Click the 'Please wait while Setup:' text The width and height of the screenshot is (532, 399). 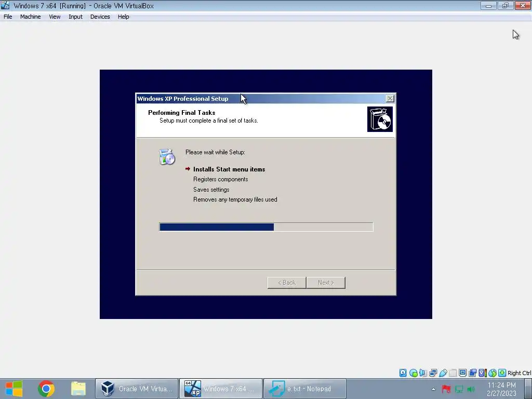pyautogui.click(x=215, y=152)
